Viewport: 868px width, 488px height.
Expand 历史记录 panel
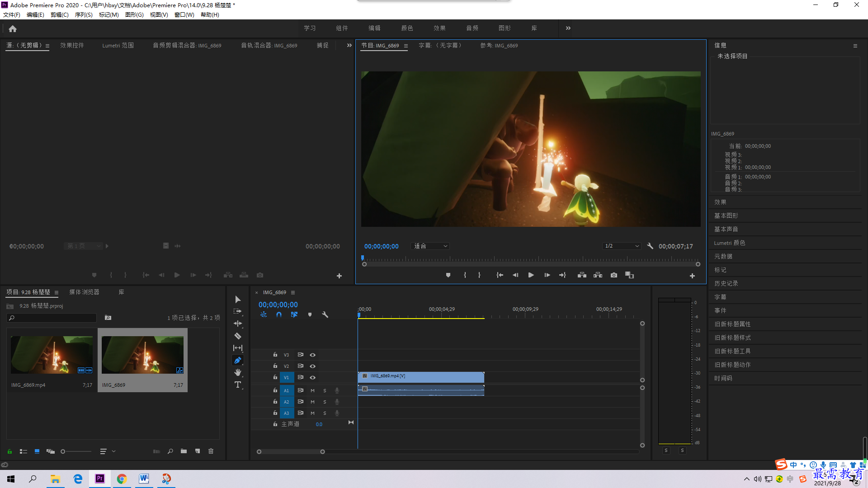click(x=726, y=283)
